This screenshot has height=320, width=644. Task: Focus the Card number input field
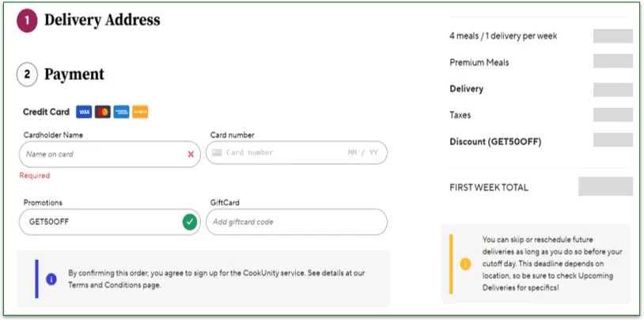(x=297, y=153)
